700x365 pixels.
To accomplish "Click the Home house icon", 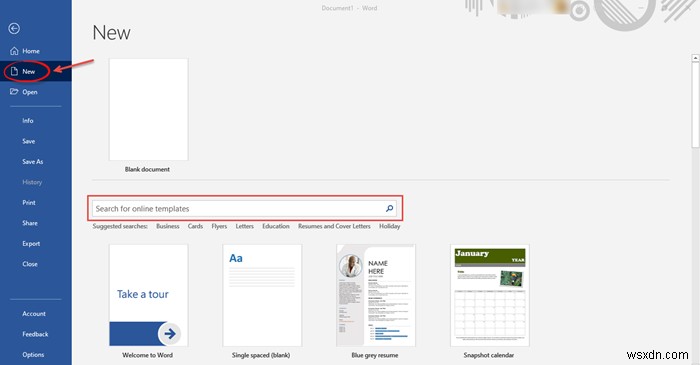I will point(14,51).
